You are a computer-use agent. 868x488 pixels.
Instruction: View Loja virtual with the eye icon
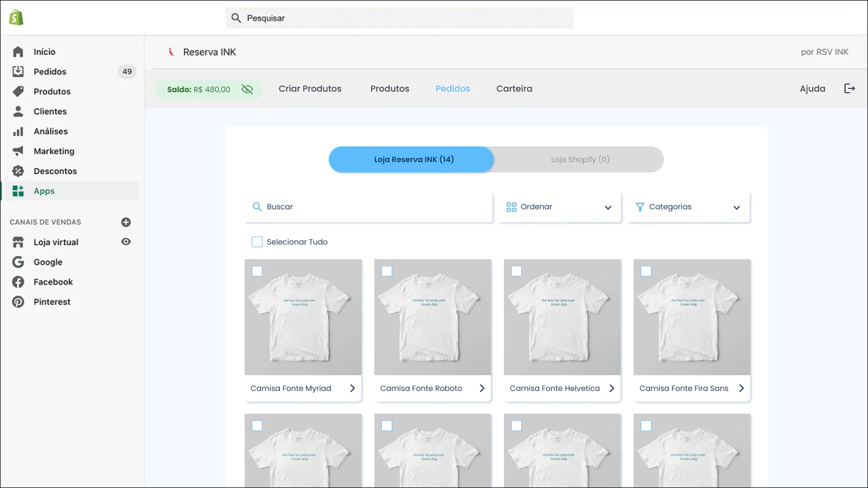(x=126, y=242)
